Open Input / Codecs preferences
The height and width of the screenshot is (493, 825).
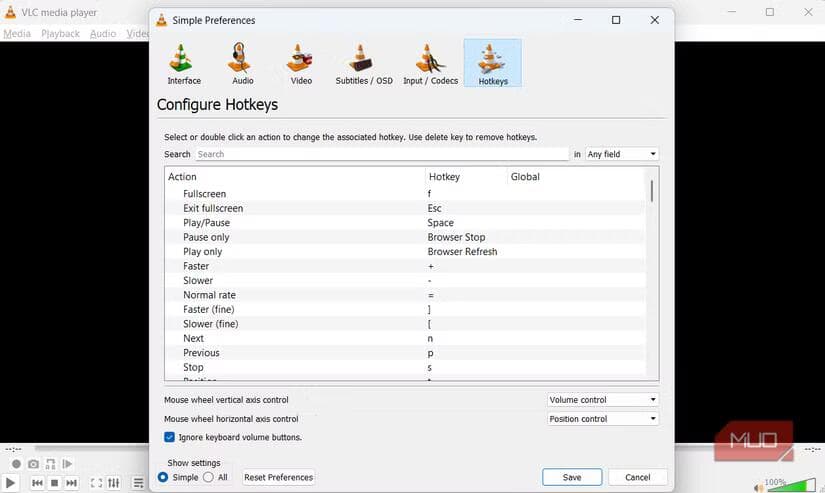pyautogui.click(x=430, y=64)
